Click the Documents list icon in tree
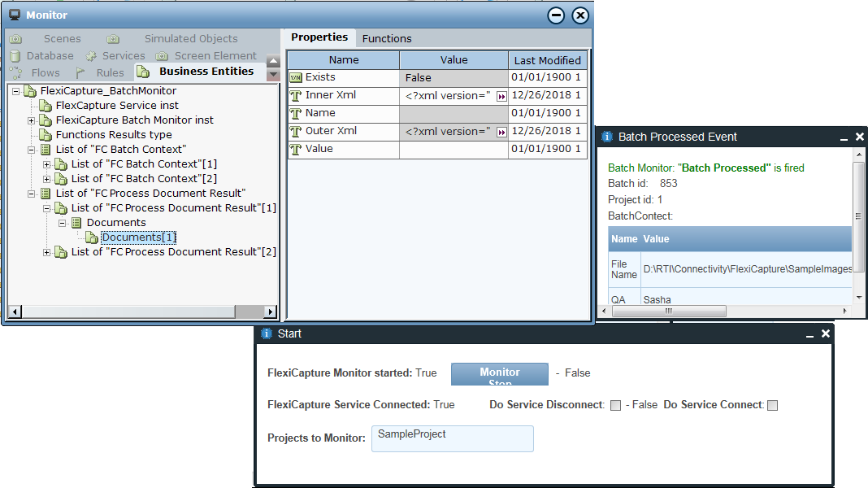The image size is (868, 488). tap(77, 223)
